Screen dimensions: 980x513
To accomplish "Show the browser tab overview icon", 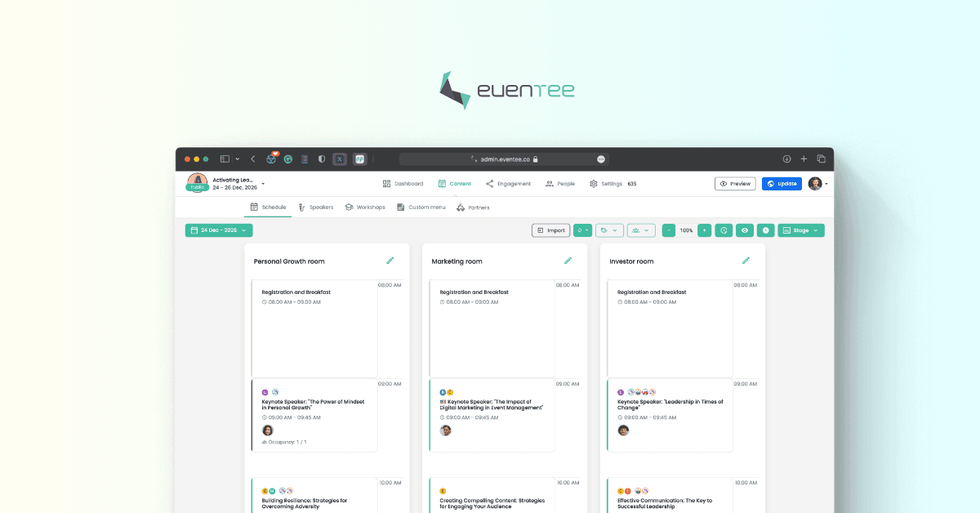I will [x=821, y=159].
